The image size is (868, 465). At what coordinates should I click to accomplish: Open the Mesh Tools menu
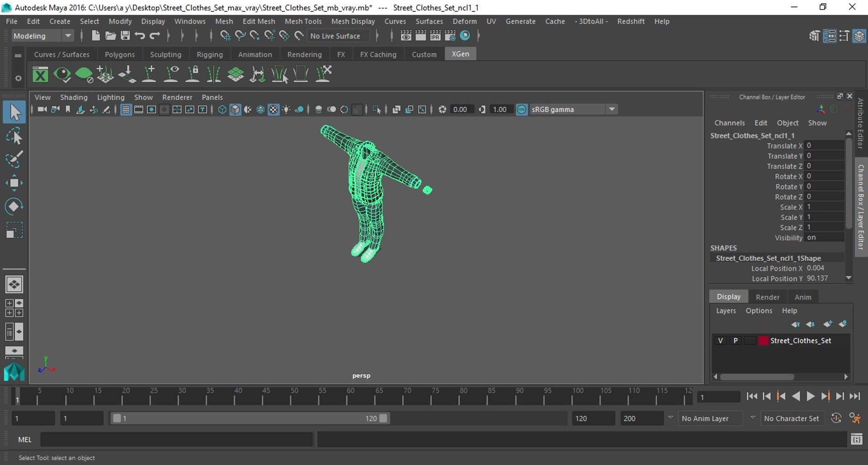coord(303,21)
